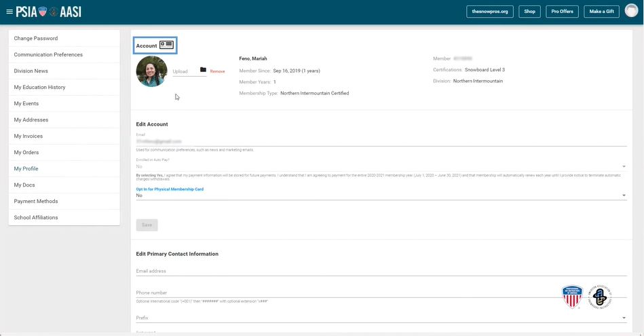
Task: Remove the profile photo
Action: tap(217, 71)
